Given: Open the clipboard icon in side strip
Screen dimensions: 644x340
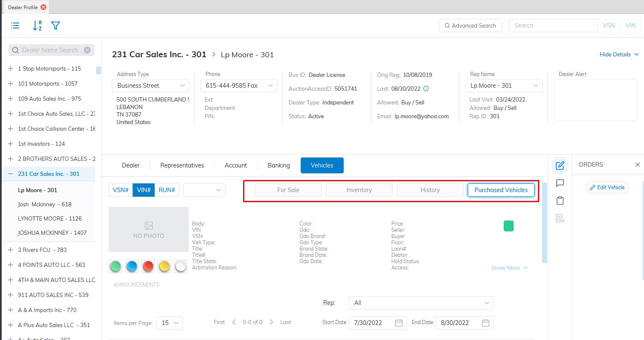Looking at the screenshot, I should 560,200.
